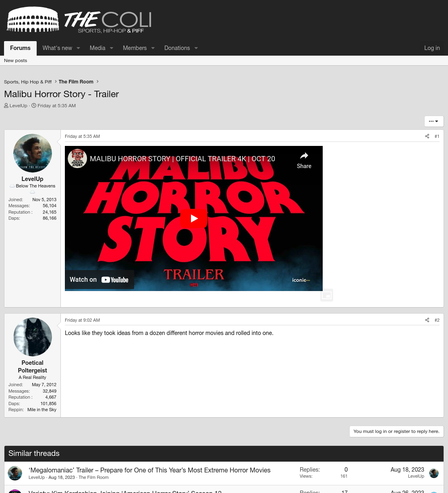Share post #1 via share icon
Screen dimensions: 448x493
pos(427,136)
